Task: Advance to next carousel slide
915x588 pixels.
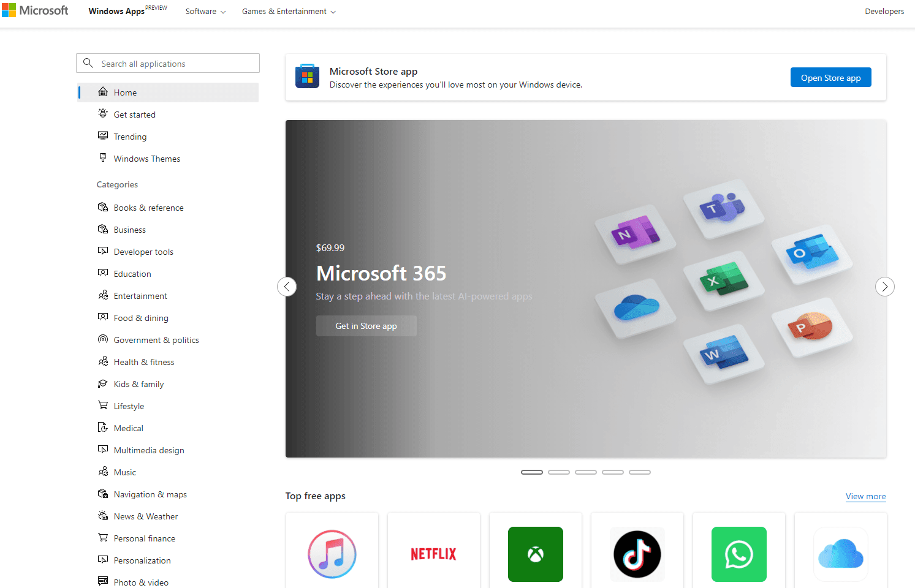Action: tap(885, 287)
